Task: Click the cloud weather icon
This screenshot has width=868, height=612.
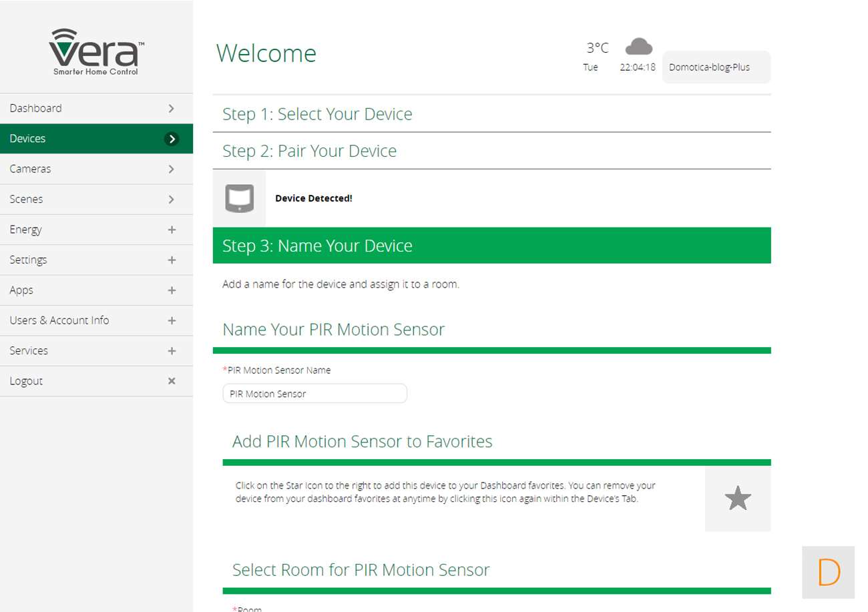Action: (638, 47)
